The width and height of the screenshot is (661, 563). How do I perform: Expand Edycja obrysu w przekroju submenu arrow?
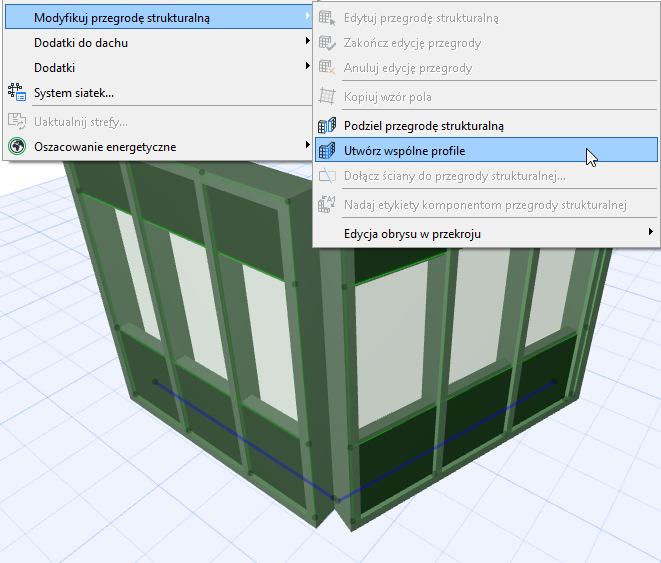pos(650,233)
